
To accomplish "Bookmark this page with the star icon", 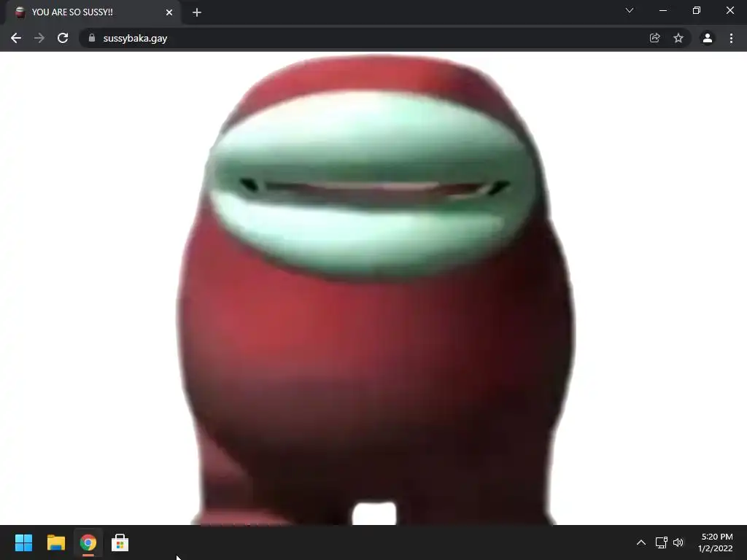I will point(678,38).
